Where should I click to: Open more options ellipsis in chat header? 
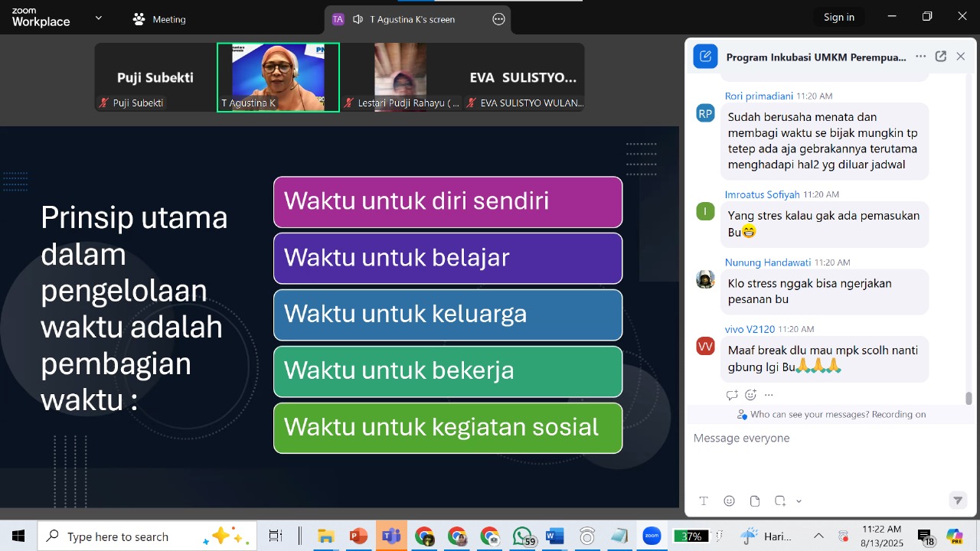tap(920, 57)
